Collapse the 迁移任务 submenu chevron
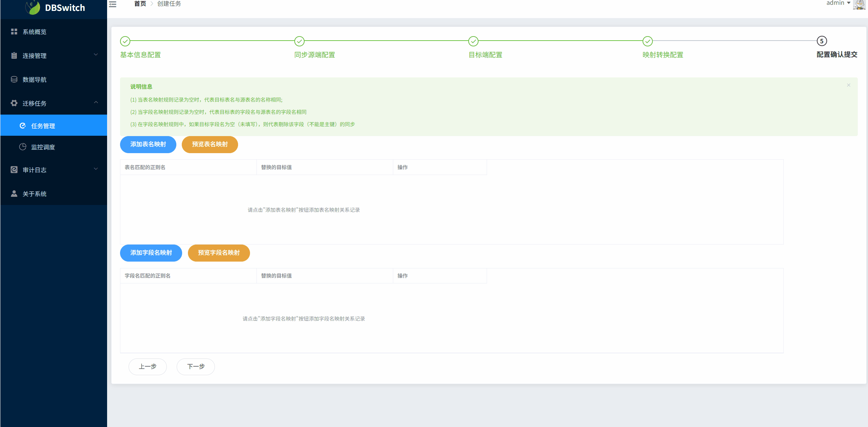Image resolution: width=868 pixels, height=427 pixels. click(x=96, y=102)
